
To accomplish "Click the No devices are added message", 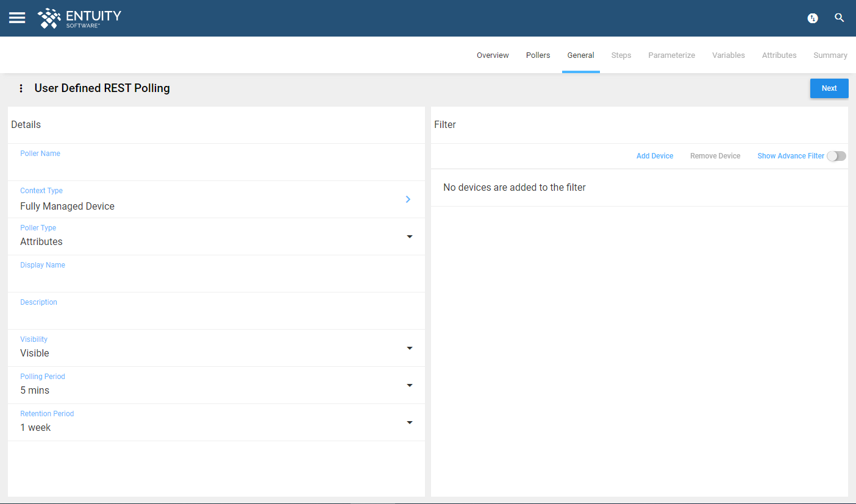I will pos(515,188).
